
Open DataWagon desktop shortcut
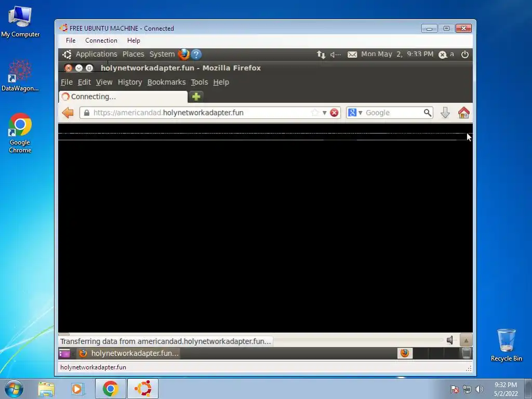[x=20, y=75]
